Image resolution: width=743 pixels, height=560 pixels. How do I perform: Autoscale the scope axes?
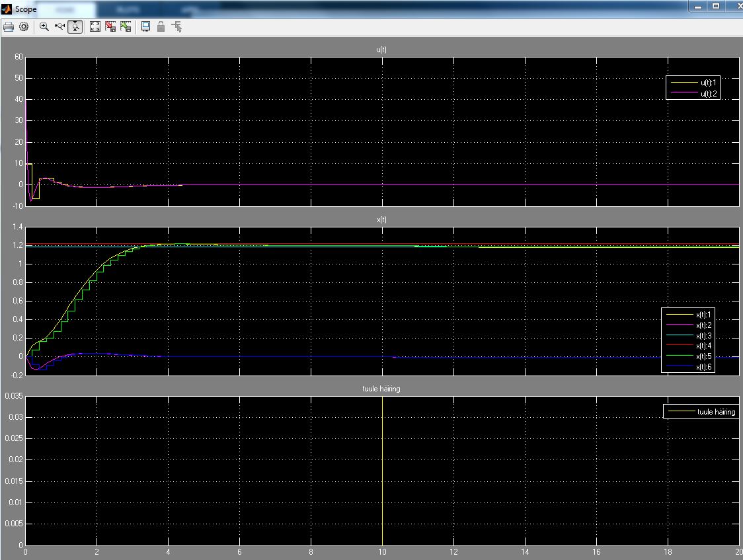tap(95, 27)
